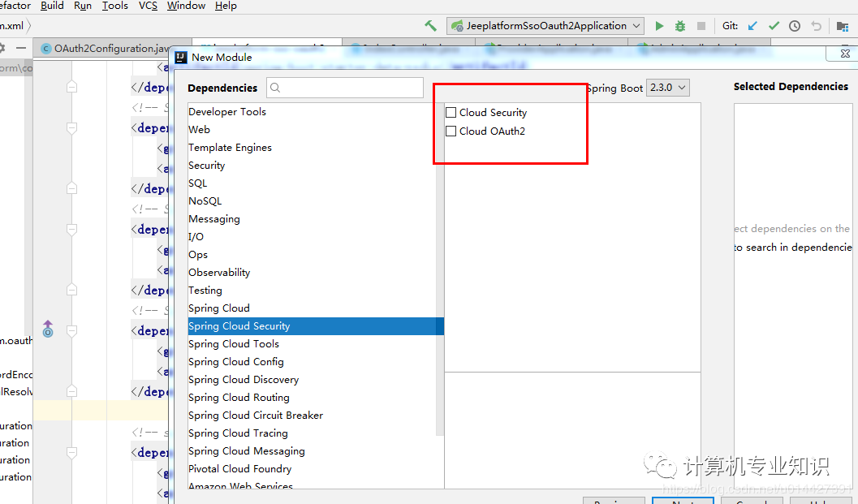Open the Run menu
The height and width of the screenshot is (504, 858).
point(83,6)
